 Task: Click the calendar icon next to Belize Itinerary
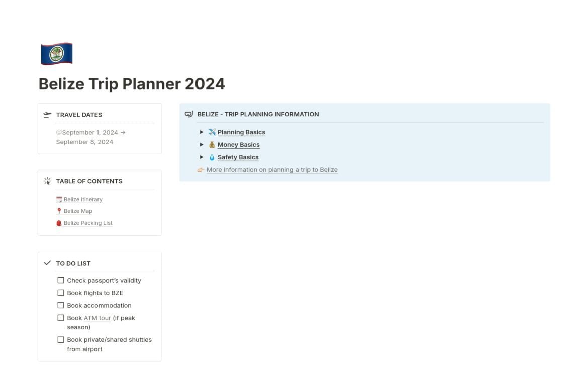(59, 199)
